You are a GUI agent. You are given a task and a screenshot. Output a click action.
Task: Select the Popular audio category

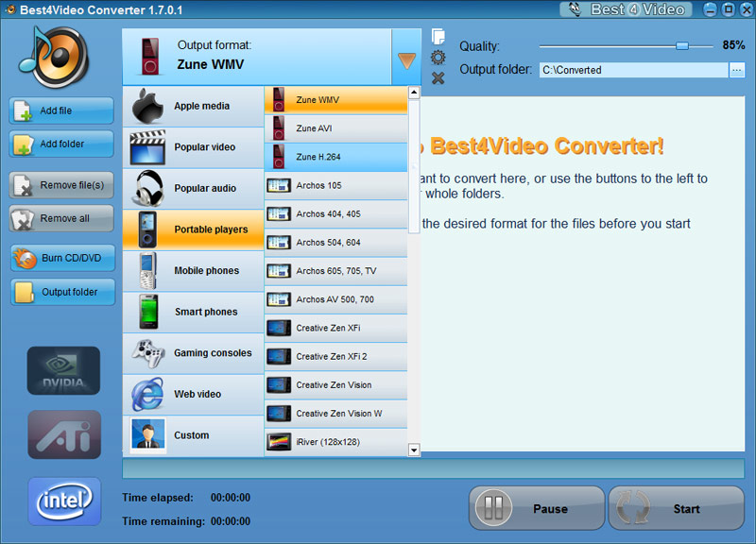tap(194, 188)
